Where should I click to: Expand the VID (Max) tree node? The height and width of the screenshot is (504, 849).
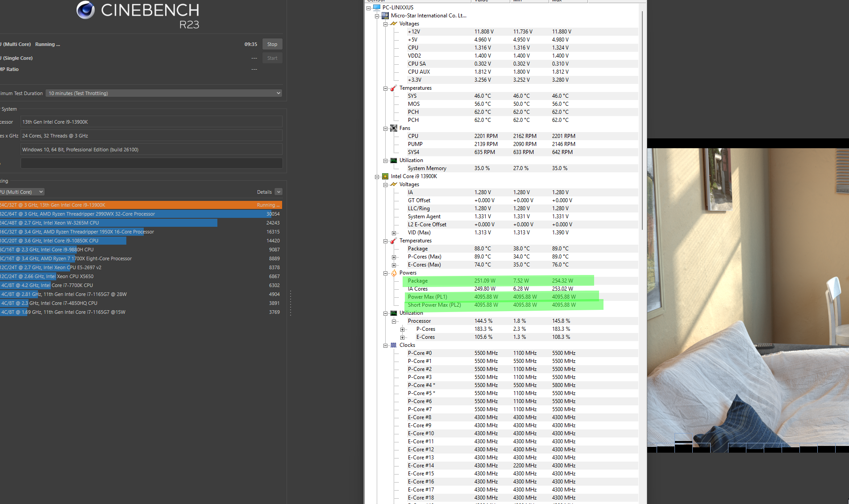tap(393, 233)
